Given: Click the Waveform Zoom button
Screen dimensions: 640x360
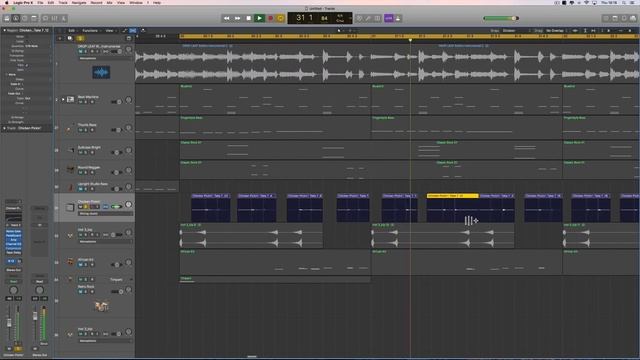Looking at the screenshot, I should pos(575,31).
